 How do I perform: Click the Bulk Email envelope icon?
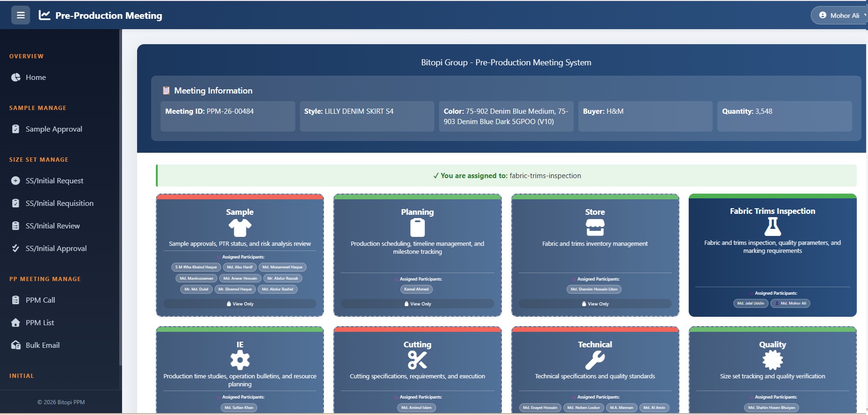15,345
